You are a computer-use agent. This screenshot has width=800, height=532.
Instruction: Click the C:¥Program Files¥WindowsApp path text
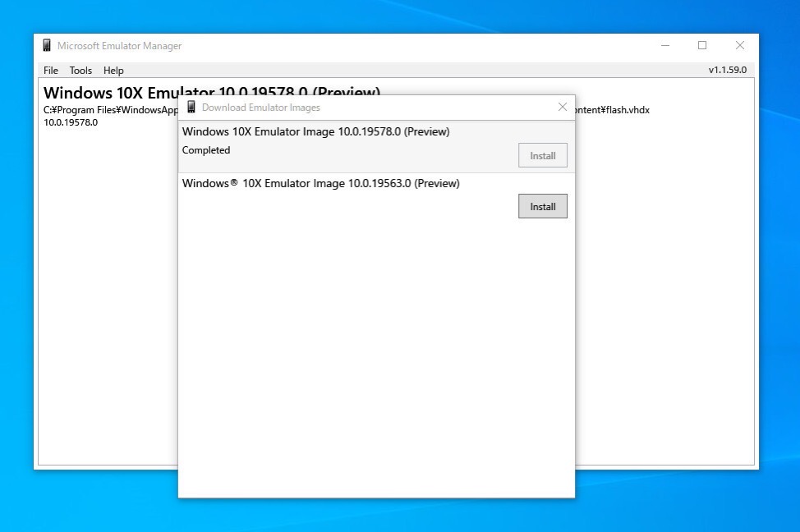click(x=111, y=110)
